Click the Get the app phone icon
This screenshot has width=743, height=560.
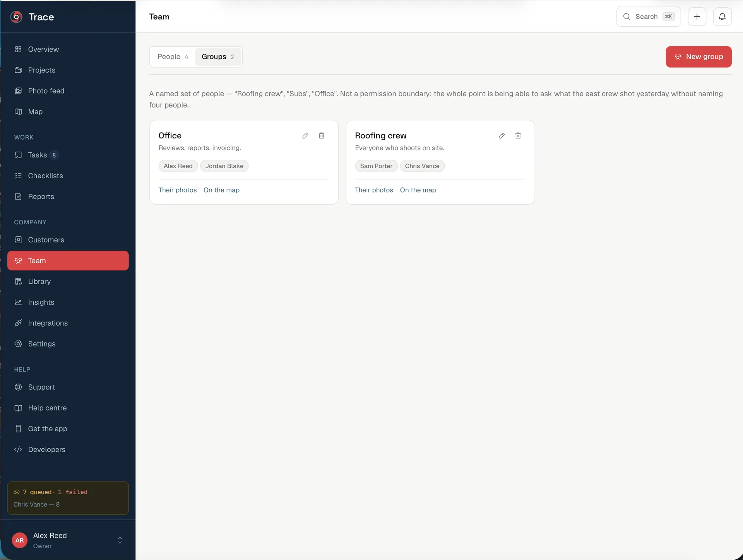[18, 429]
